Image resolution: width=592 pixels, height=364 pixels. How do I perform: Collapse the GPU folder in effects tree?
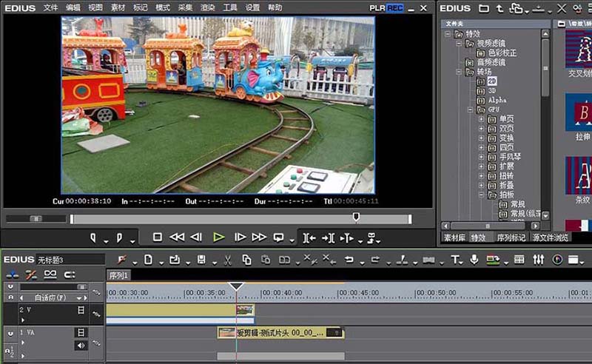coord(470,109)
